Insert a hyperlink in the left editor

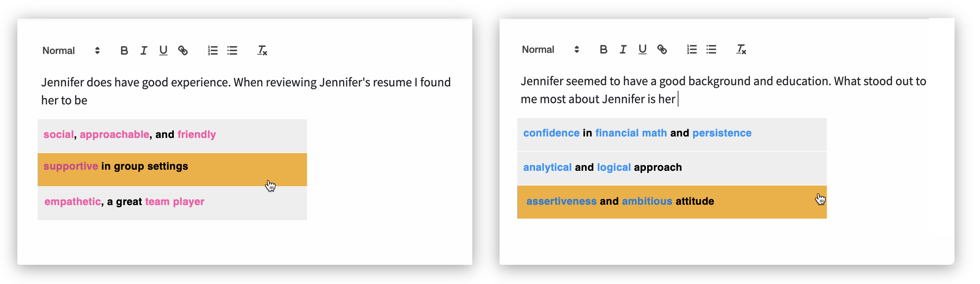click(x=183, y=50)
